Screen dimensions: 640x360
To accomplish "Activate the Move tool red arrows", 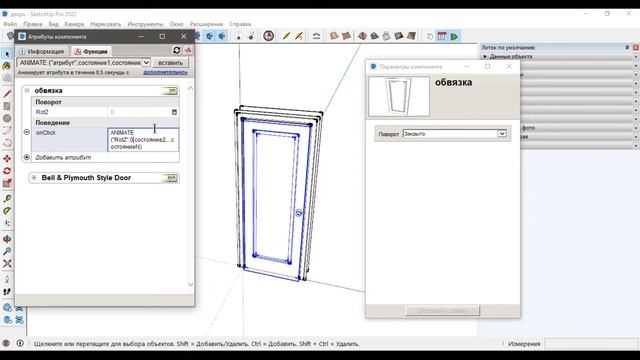I will [7, 159].
